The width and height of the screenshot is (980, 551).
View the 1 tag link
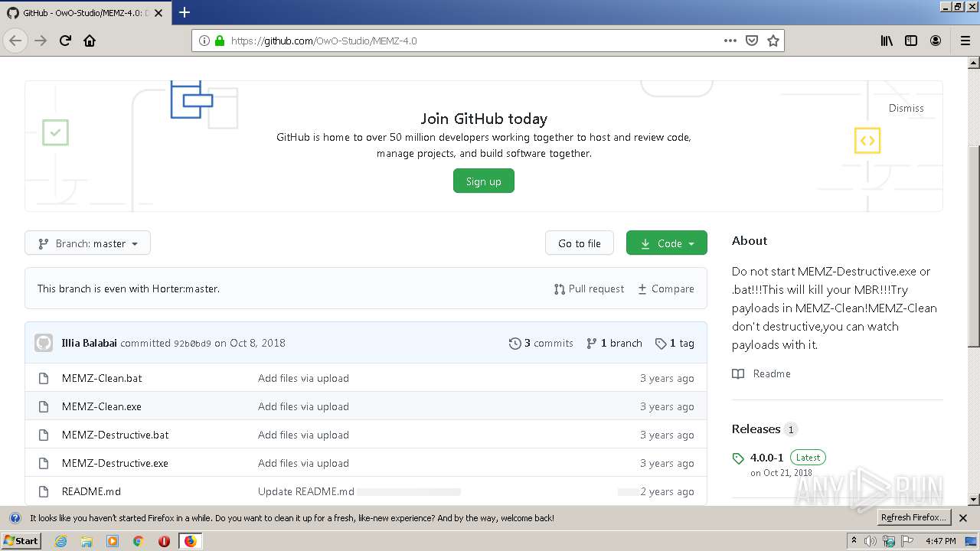[x=675, y=343]
